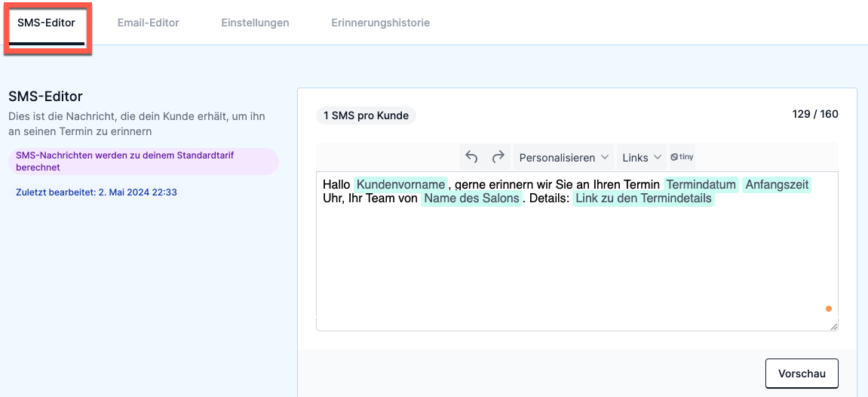Select the Kundenvorname placeholder tag
This screenshot has height=397, width=868.
coord(400,184)
